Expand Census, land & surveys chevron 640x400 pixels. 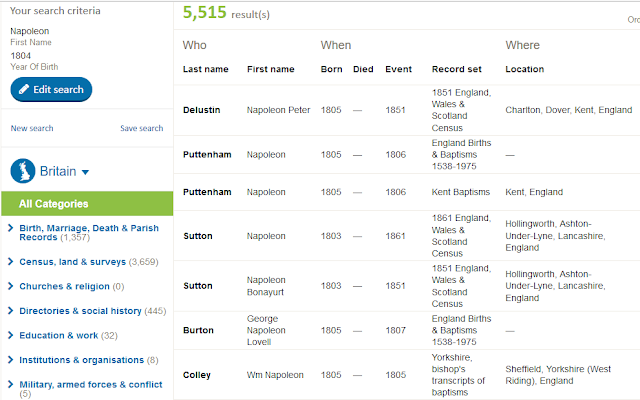(11, 262)
